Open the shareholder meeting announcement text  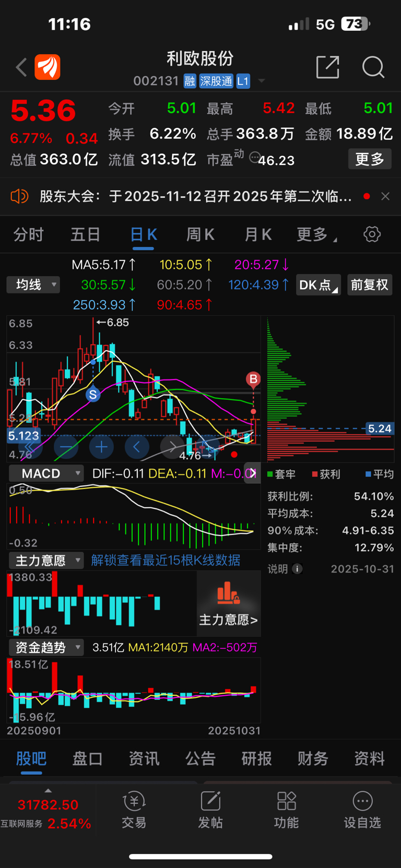pyautogui.click(x=196, y=196)
